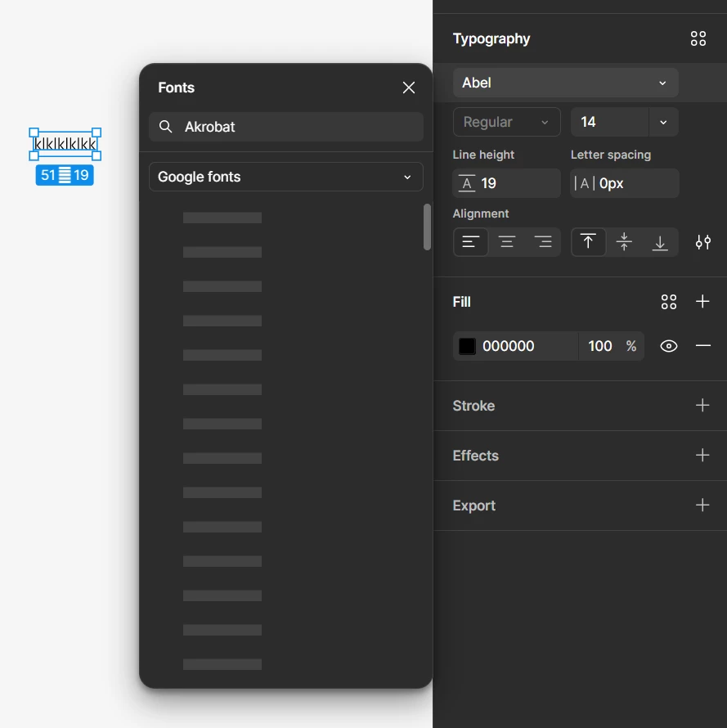The width and height of the screenshot is (727, 728).
Task: Open fill color styles library icon
Action: 668,302
